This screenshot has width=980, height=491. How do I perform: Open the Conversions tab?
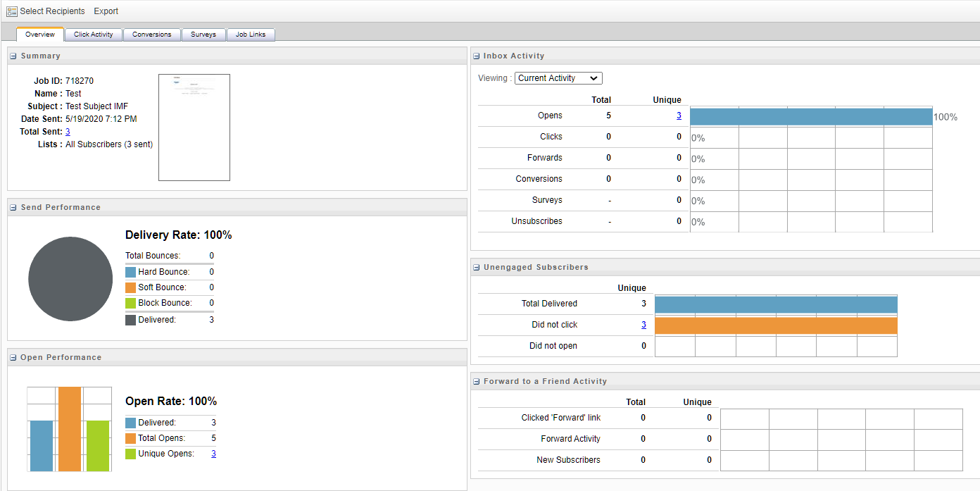pos(152,35)
